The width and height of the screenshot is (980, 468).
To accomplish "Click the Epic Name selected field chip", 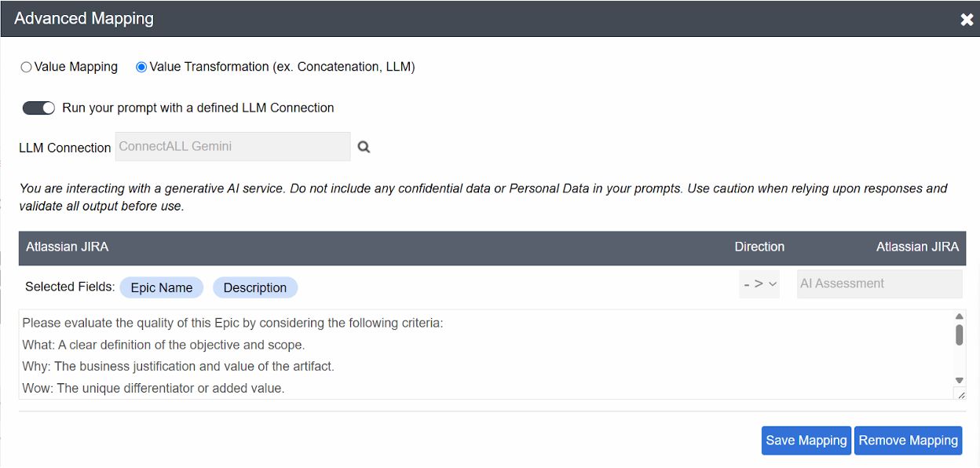I will tap(161, 288).
